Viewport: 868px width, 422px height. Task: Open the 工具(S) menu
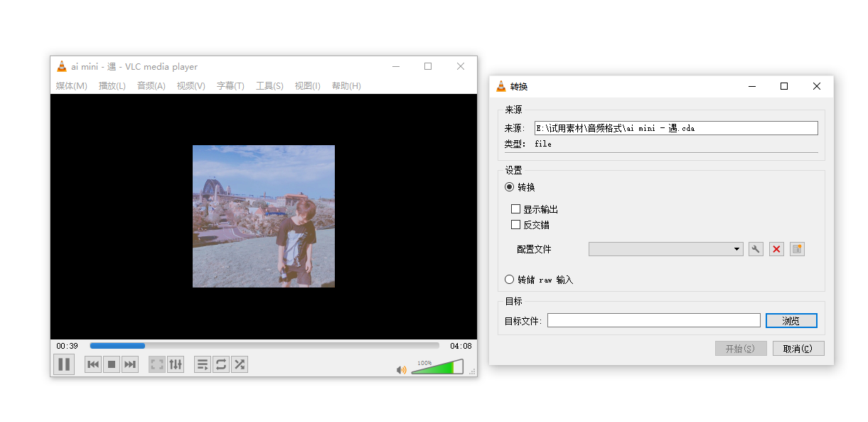pyautogui.click(x=269, y=85)
